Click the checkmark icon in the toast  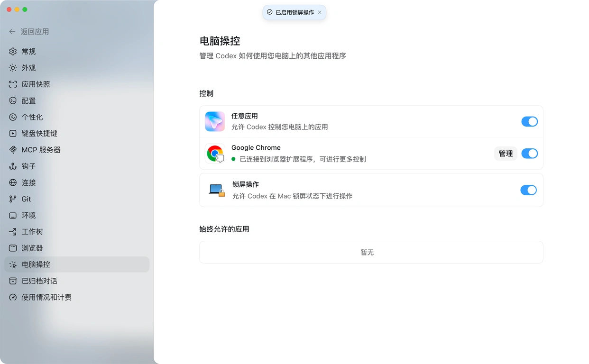[x=269, y=12]
